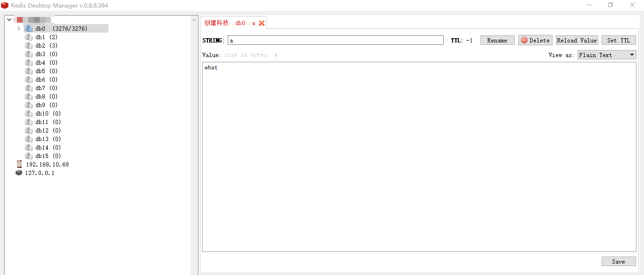Click the db7 database icon
The height and width of the screenshot is (275, 644).
pyautogui.click(x=28, y=88)
